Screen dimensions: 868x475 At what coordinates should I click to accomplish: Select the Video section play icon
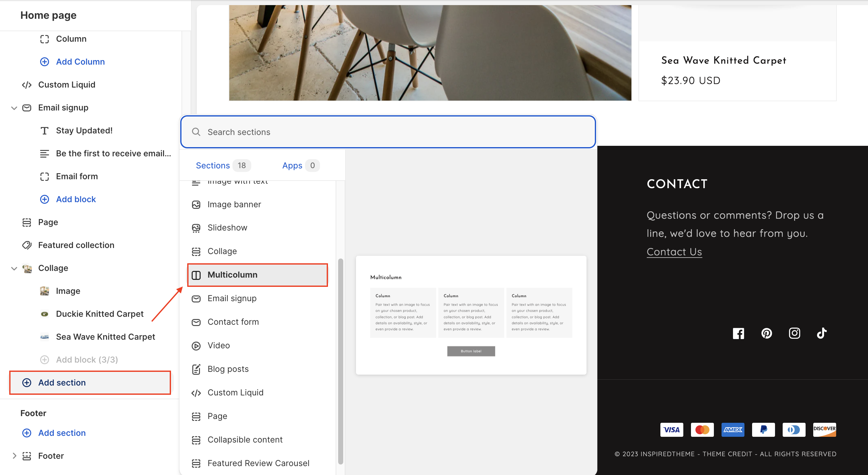196,346
